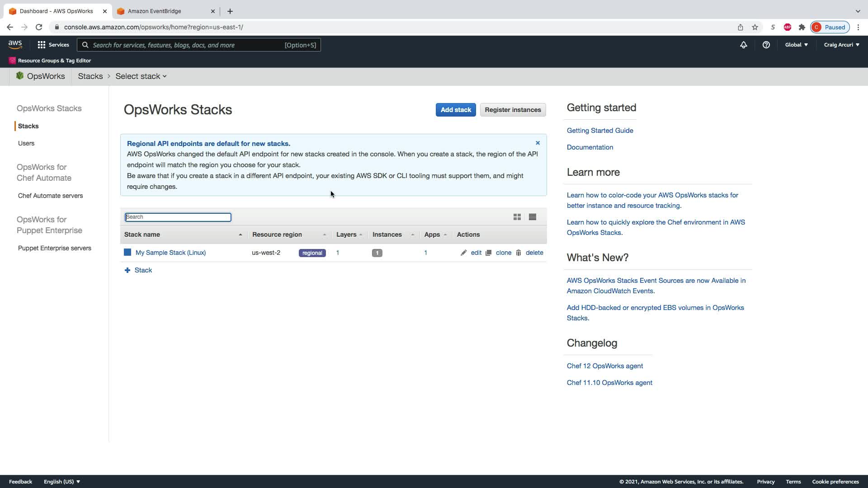Open AWS notifications bell
The image size is (868, 488).
click(x=743, y=45)
